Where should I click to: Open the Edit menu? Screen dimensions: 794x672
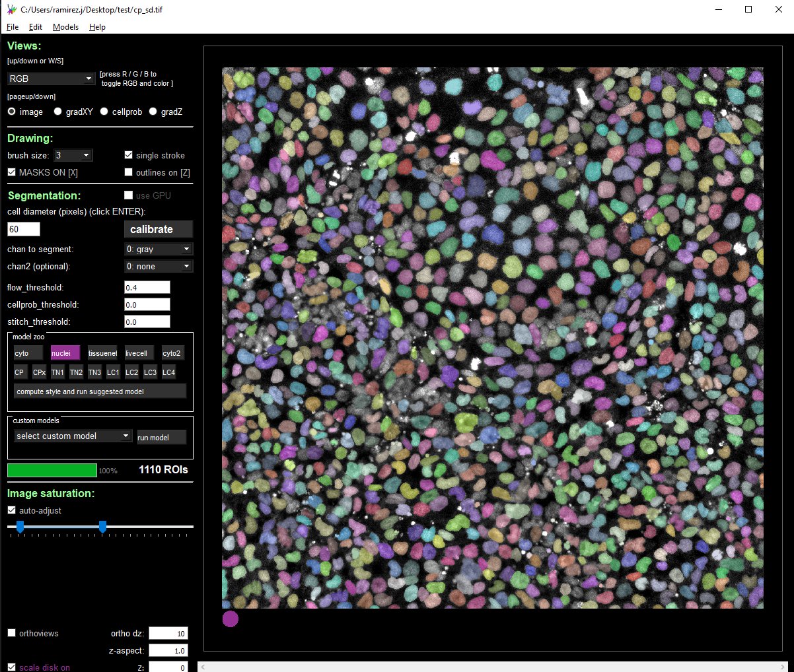click(x=36, y=26)
